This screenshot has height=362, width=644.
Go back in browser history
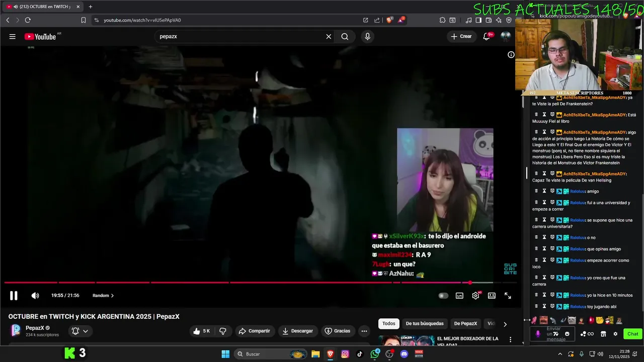[8, 20]
